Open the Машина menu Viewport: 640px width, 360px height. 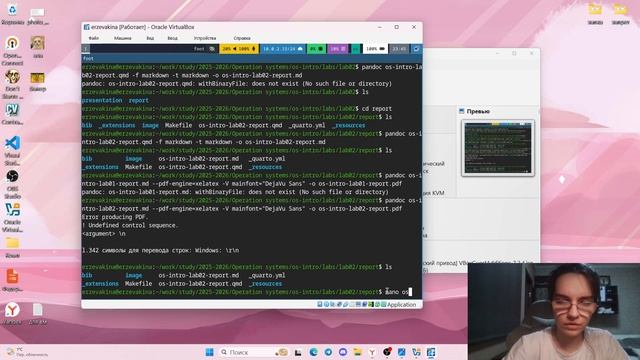(x=122, y=38)
